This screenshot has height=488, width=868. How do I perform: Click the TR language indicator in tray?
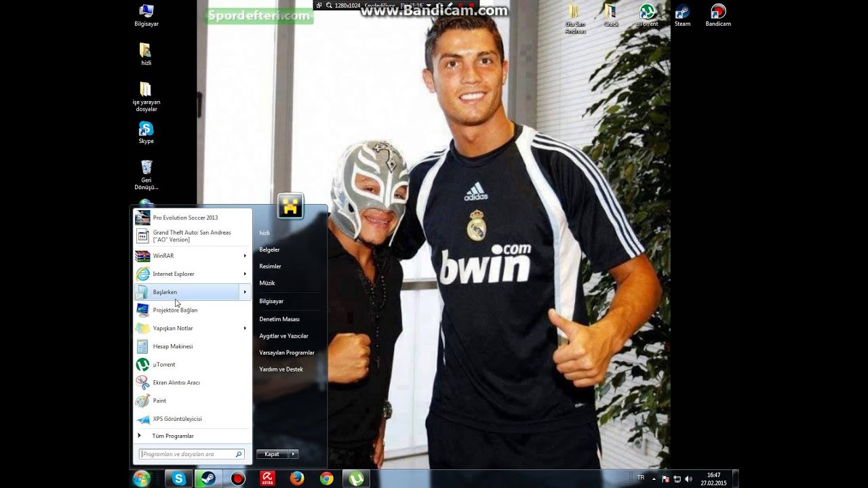click(641, 478)
